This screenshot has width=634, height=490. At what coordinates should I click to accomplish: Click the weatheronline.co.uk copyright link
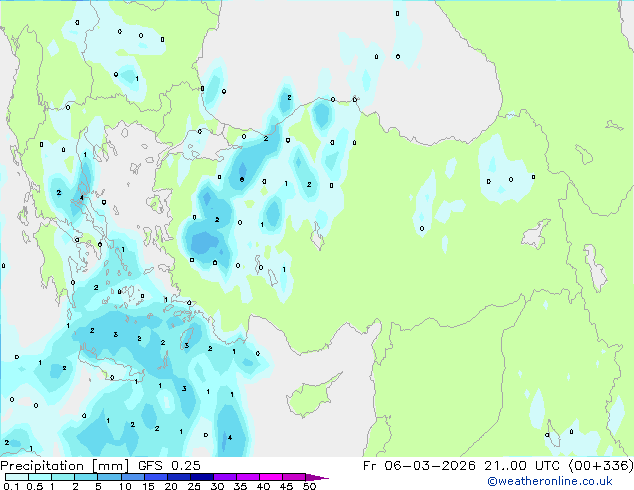tap(549, 481)
